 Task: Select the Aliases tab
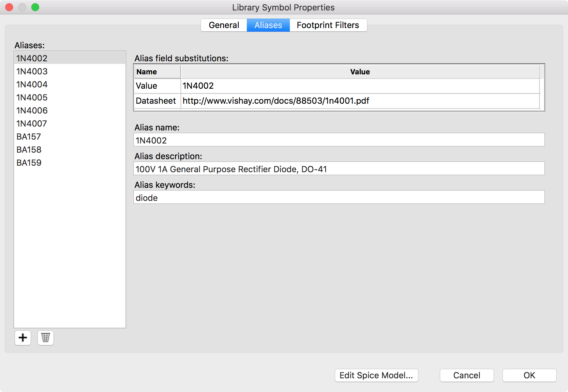(268, 25)
